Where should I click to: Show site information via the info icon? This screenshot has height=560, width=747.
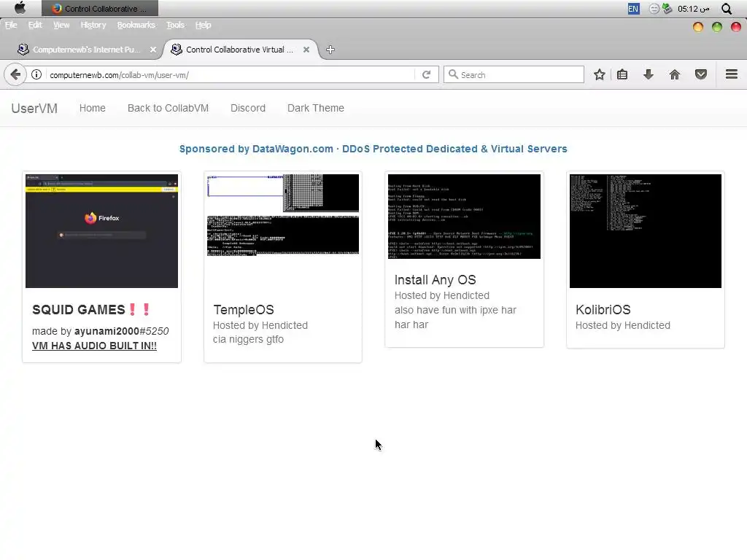tap(36, 75)
